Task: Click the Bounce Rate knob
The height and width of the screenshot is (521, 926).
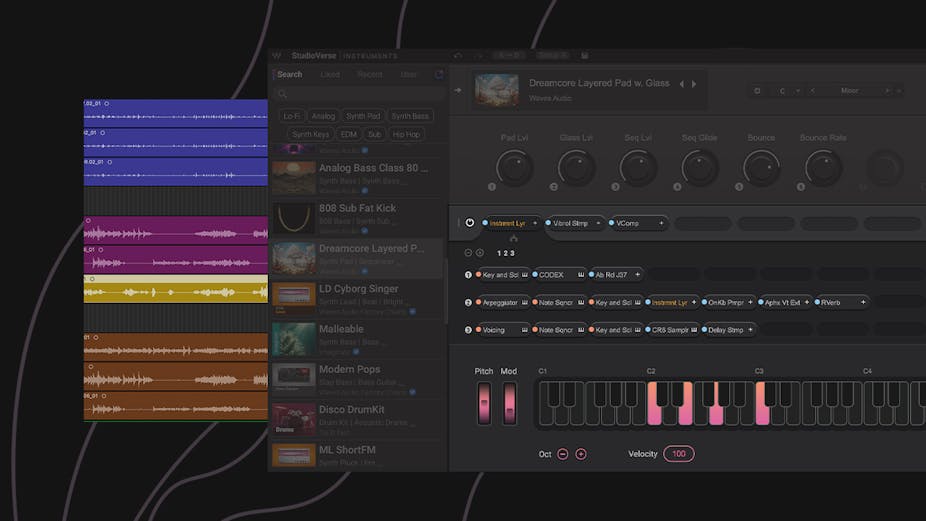Action: 823,167
